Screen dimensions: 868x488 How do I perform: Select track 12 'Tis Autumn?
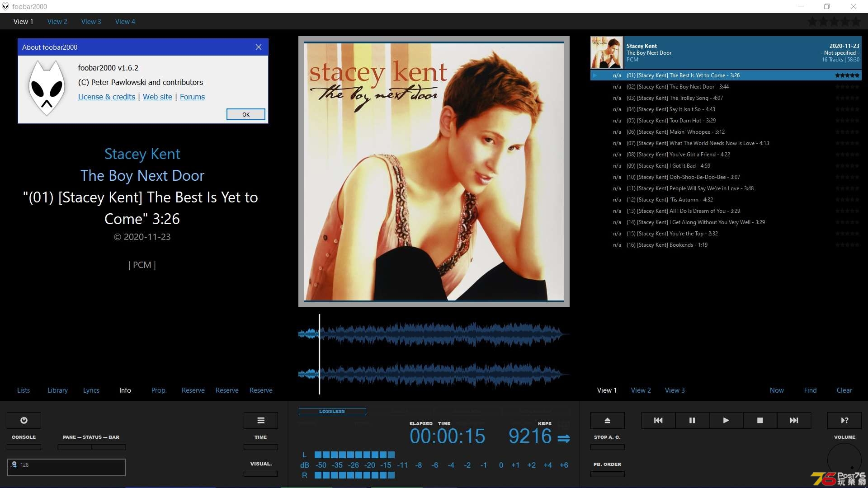tap(726, 200)
